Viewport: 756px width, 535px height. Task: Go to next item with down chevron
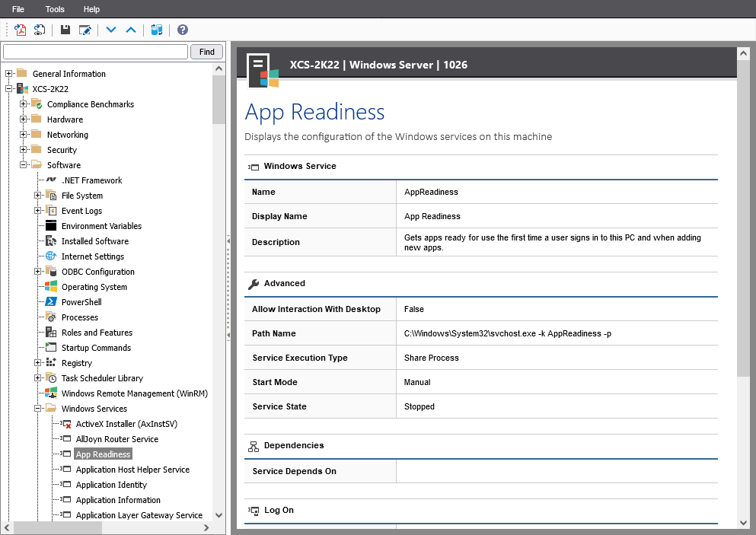pos(111,30)
